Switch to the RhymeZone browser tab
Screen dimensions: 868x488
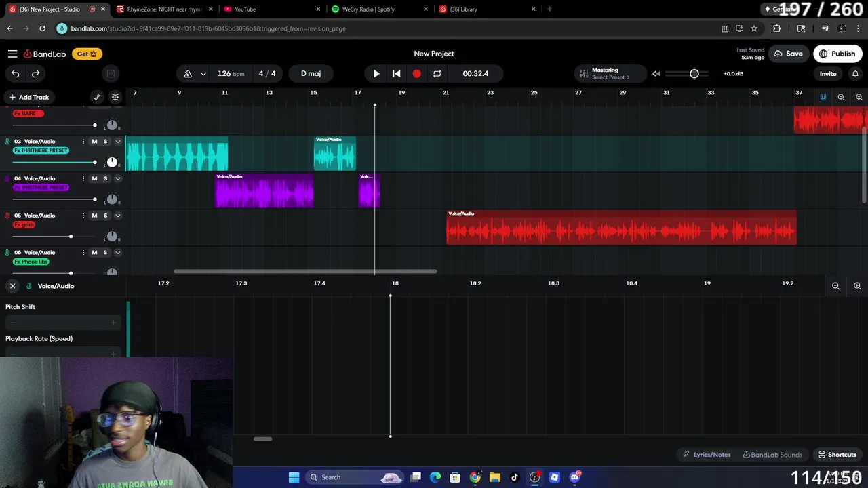pos(163,9)
